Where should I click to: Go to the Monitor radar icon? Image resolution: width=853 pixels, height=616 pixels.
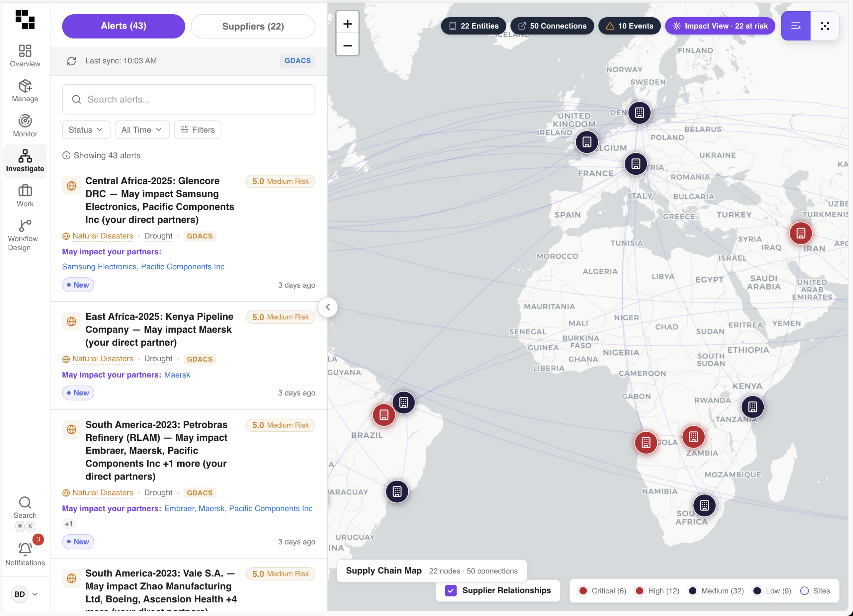pos(25,121)
